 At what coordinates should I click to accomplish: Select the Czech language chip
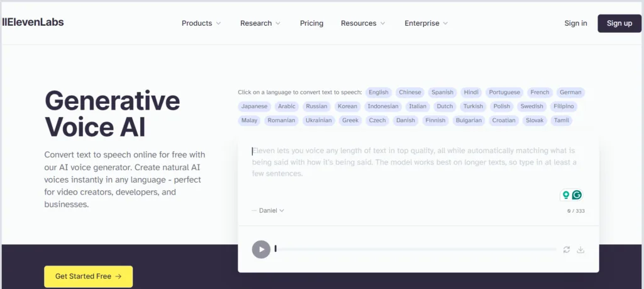[x=377, y=120]
